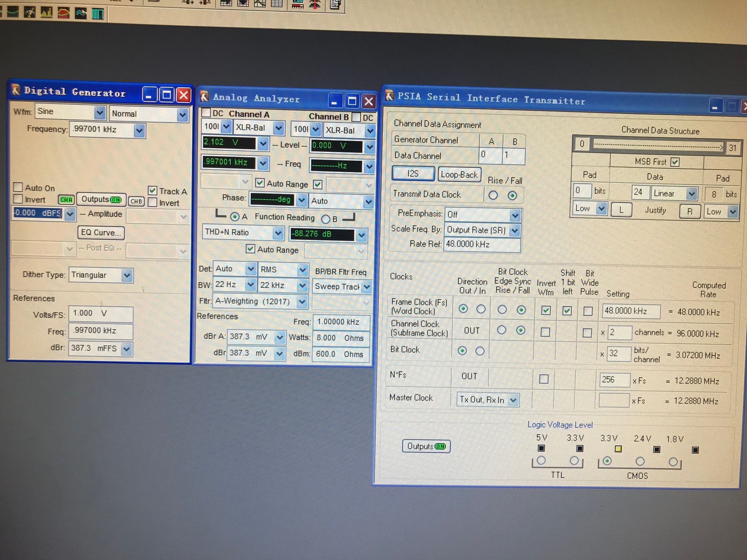
Task: Click the 3.3V CMOS yellow voltage indicator
Action: click(x=618, y=449)
